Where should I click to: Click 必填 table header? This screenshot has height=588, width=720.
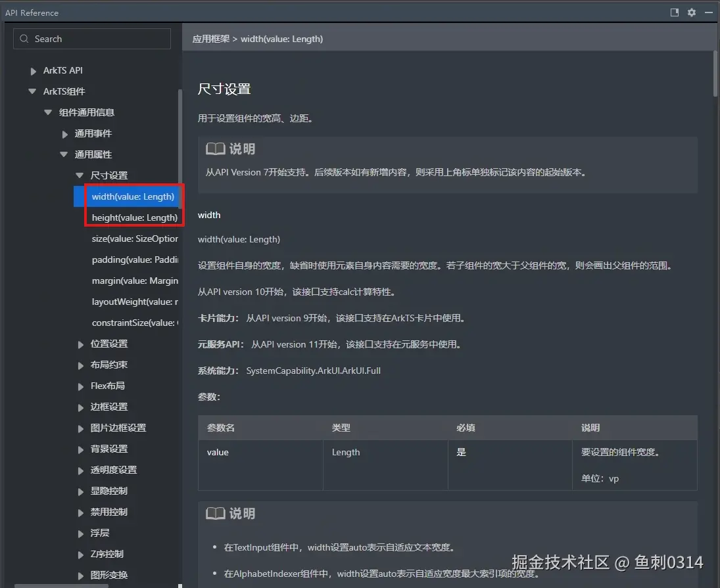pos(466,428)
